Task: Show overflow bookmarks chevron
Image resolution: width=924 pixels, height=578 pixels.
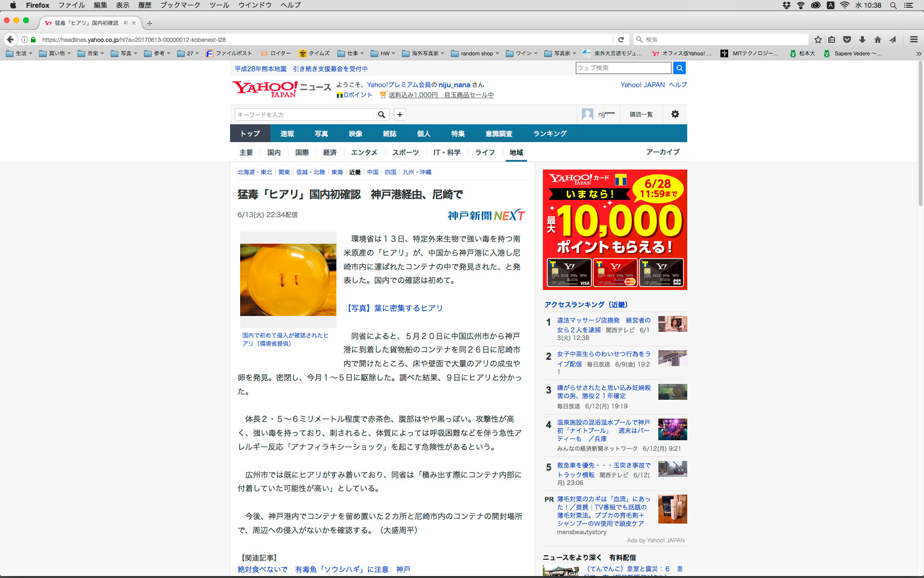Action: click(918, 53)
